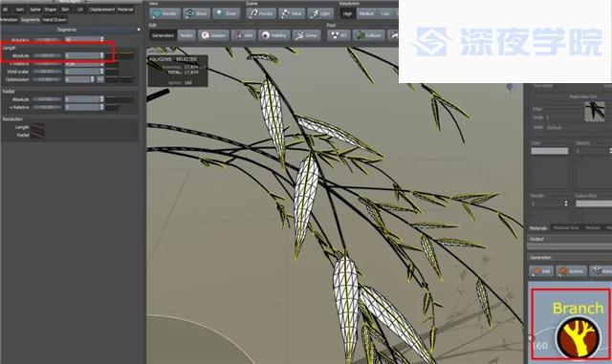Click the Gizmo button
This screenshot has height=364, width=612.
[306, 35]
